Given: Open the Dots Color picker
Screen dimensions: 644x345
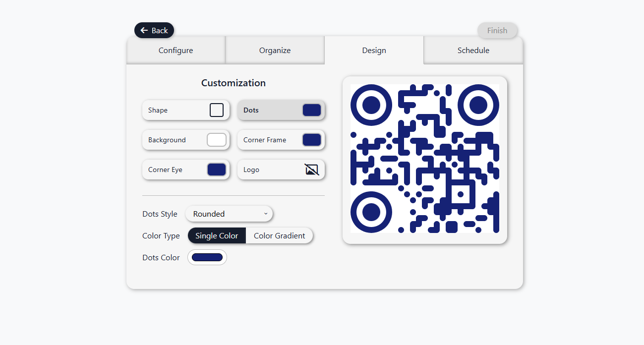Looking at the screenshot, I should 207,257.
